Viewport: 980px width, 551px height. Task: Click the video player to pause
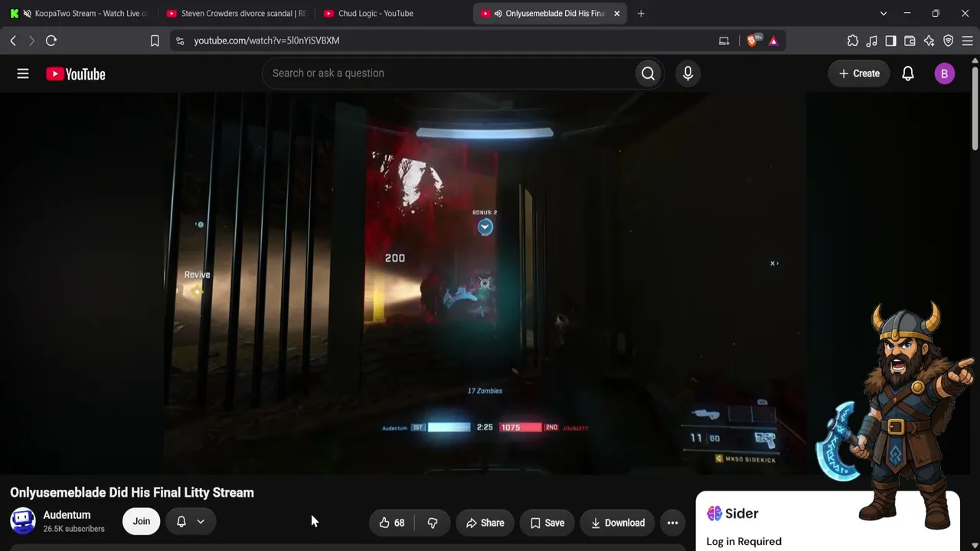(484, 283)
